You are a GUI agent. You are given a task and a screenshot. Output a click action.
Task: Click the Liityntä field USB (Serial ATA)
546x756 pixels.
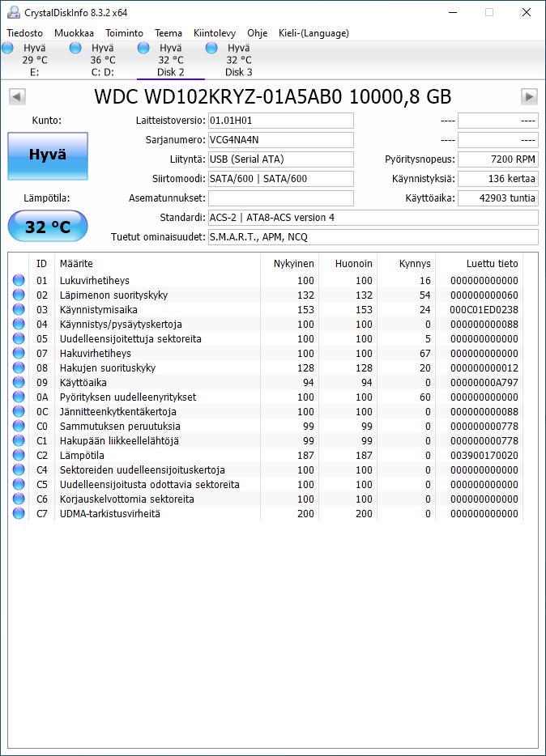click(x=281, y=159)
